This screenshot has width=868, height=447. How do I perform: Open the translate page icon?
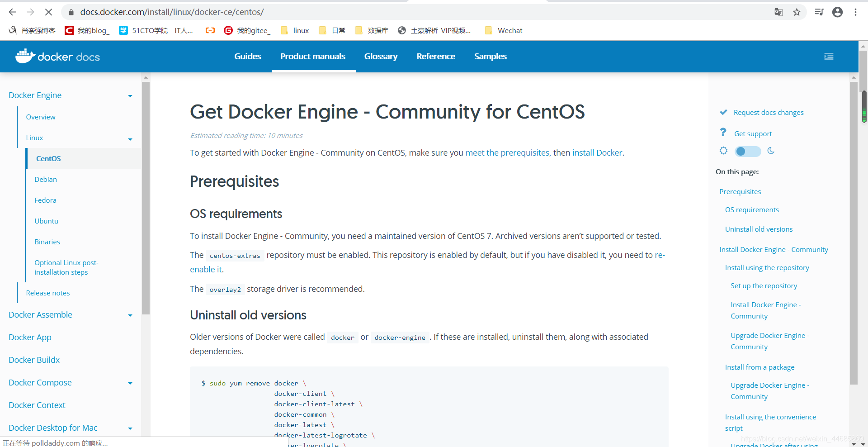[x=778, y=12]
